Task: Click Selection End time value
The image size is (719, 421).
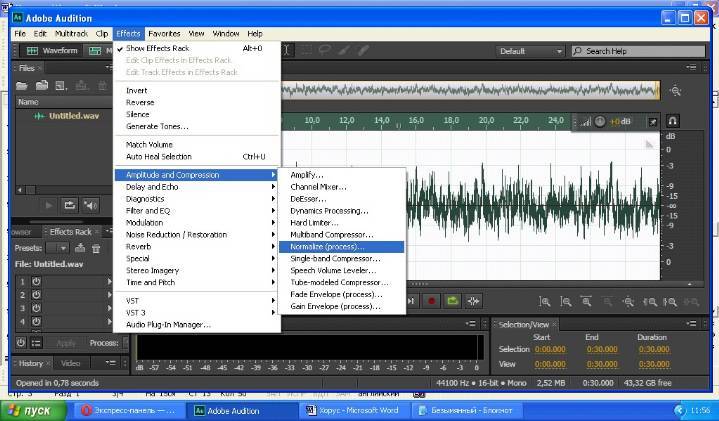Action: 602,349
